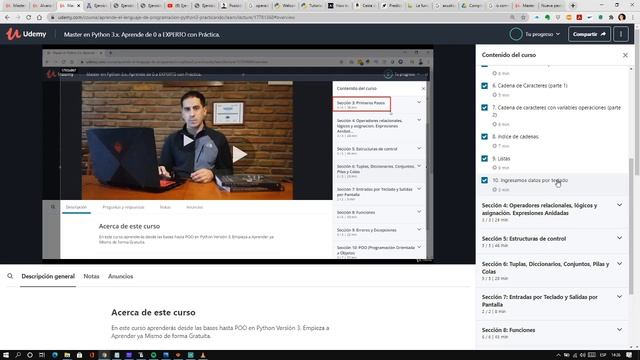The image size is (640, 360).
Task: Click the system clock showing 14:26
Action: coord(616,355)
